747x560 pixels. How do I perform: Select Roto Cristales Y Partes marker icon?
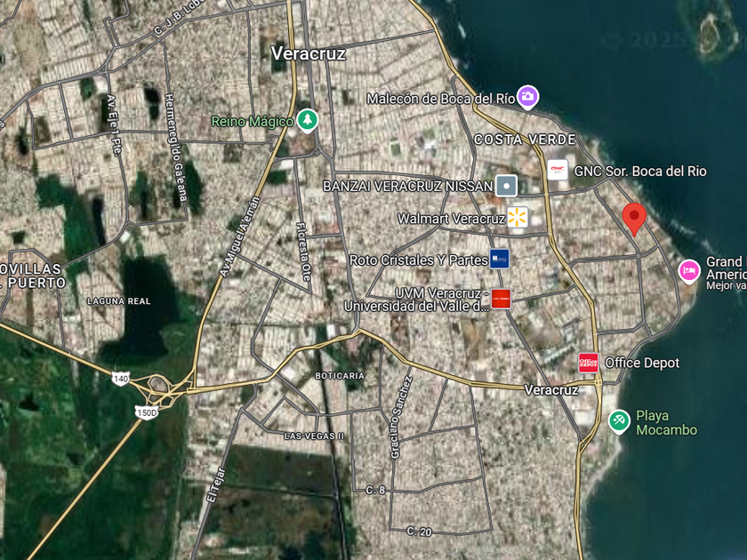[500, 259]
